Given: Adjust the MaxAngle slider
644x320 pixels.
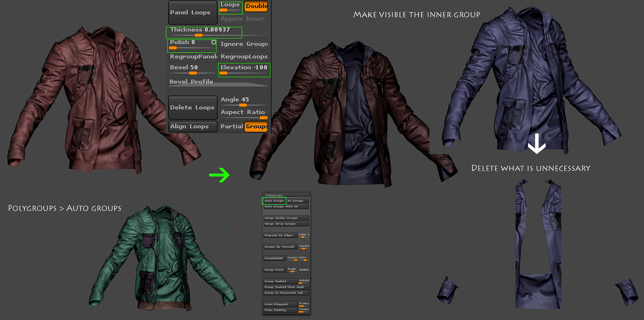Looking at the screenshot, I should point(304,247).
